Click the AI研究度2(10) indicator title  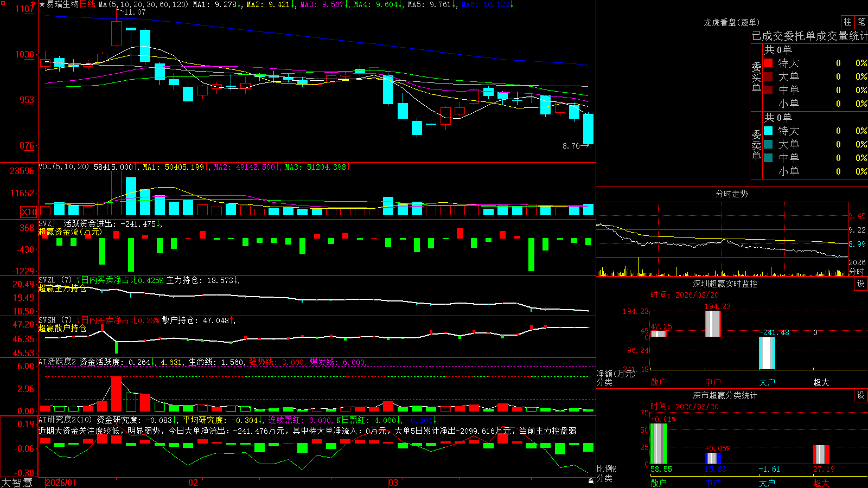click(65, 420)
